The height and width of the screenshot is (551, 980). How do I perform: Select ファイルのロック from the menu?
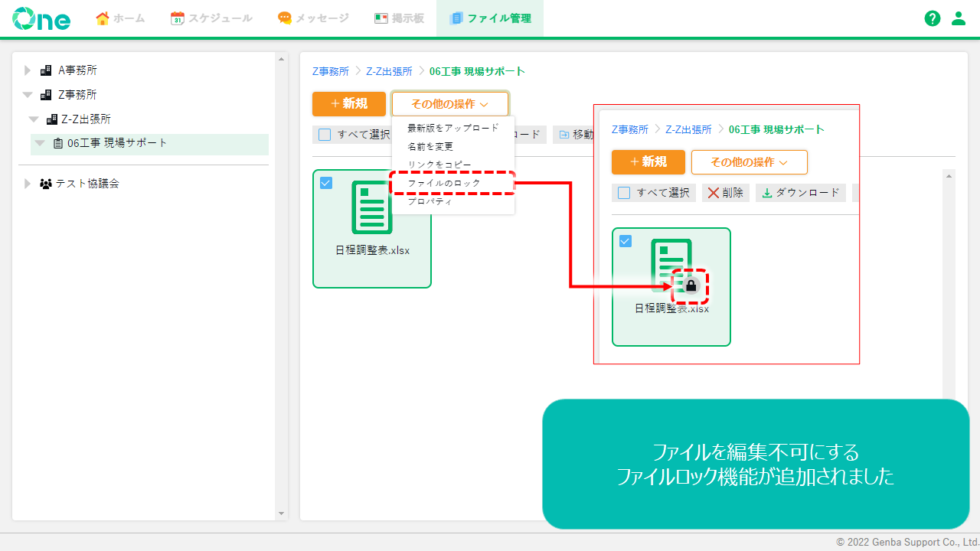coord(444,183)
